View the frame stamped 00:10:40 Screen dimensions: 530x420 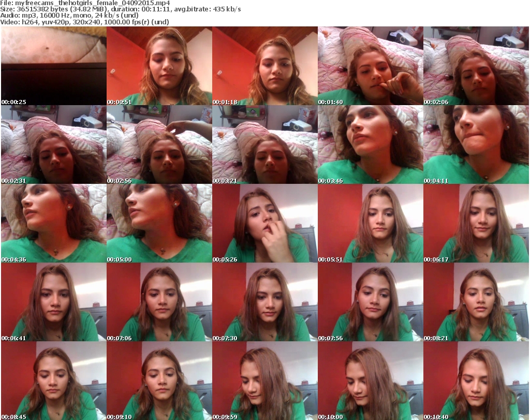(x=476, y=381)
